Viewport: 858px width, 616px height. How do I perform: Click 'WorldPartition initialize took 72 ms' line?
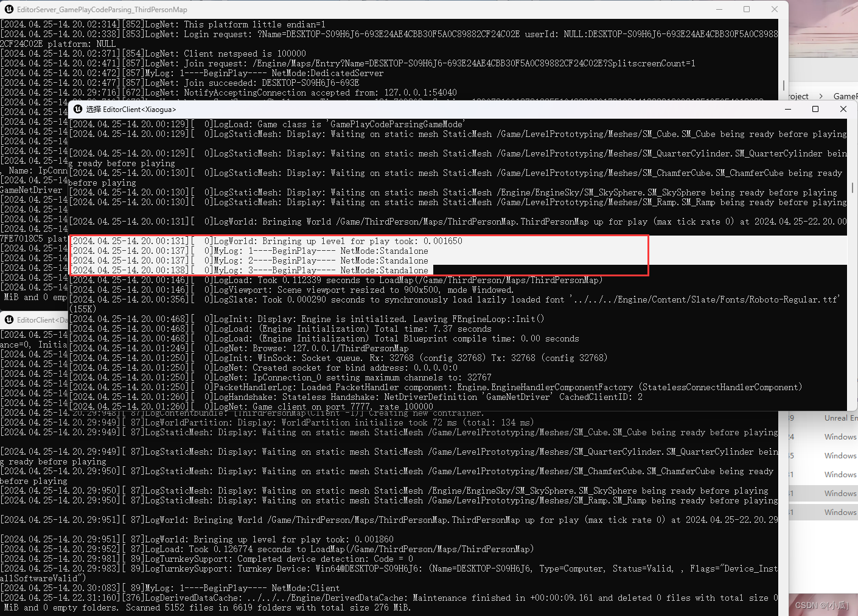pos(267,422)
